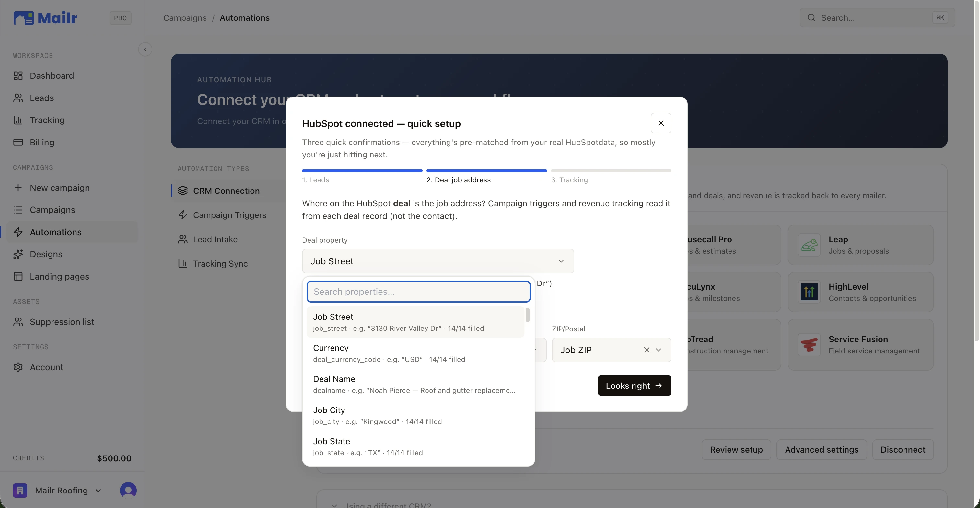Click the Mailr Roofing workspace icon

point(20,490)
